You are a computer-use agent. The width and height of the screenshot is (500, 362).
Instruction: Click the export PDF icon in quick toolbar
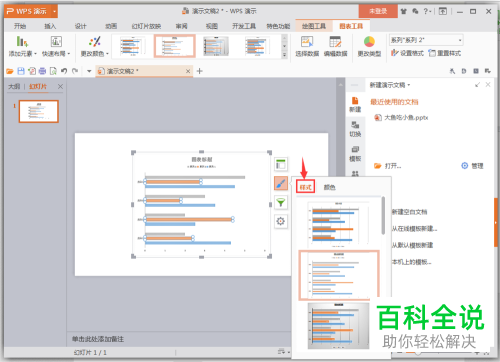(x=32, y=71)
